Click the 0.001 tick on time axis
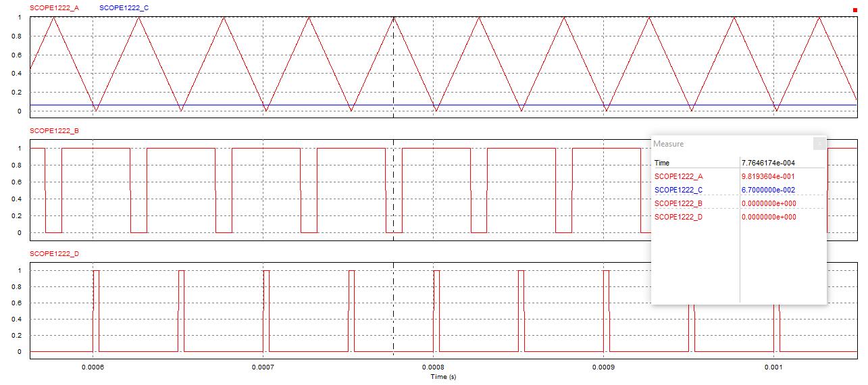The image size is (868, 385). (773, 367)
